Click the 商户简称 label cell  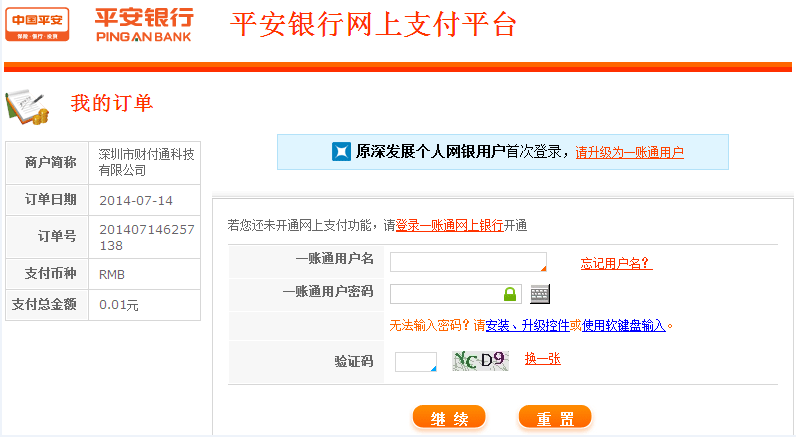47,163
